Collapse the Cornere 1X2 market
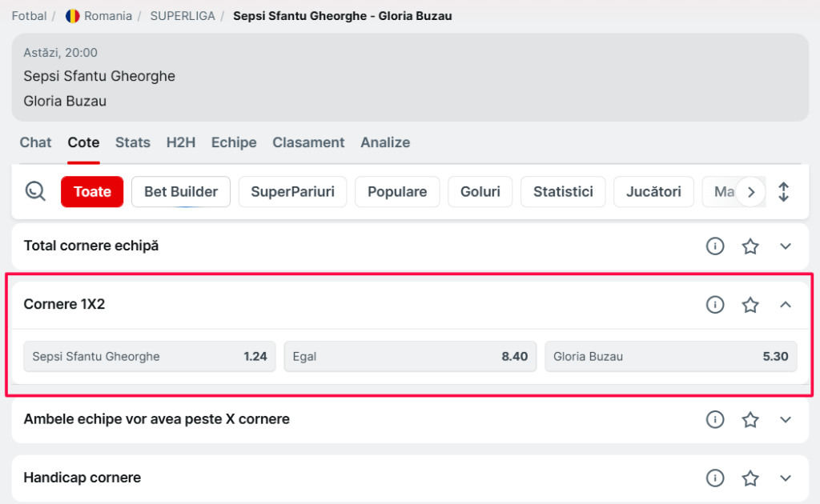 click(786, 305)
